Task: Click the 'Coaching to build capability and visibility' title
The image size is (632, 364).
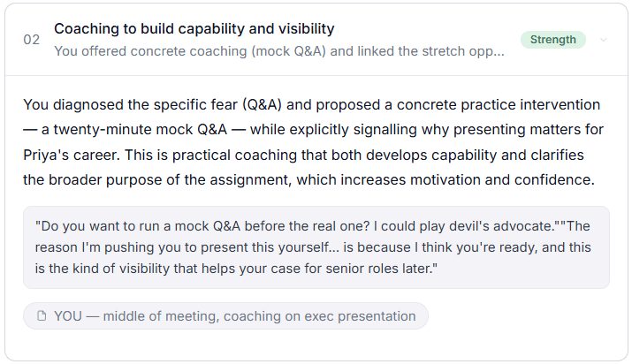Action: point(194,28)
